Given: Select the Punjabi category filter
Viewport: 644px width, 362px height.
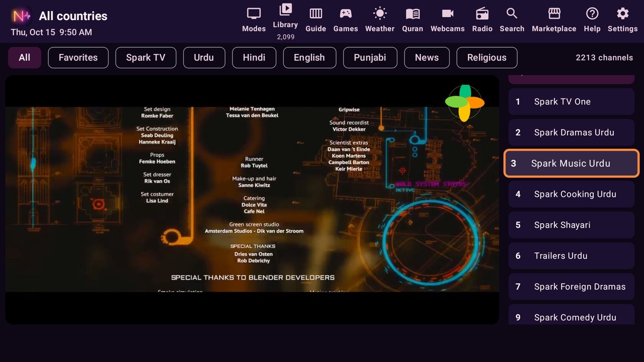Looking at the screenshot, I should (370, 58).
